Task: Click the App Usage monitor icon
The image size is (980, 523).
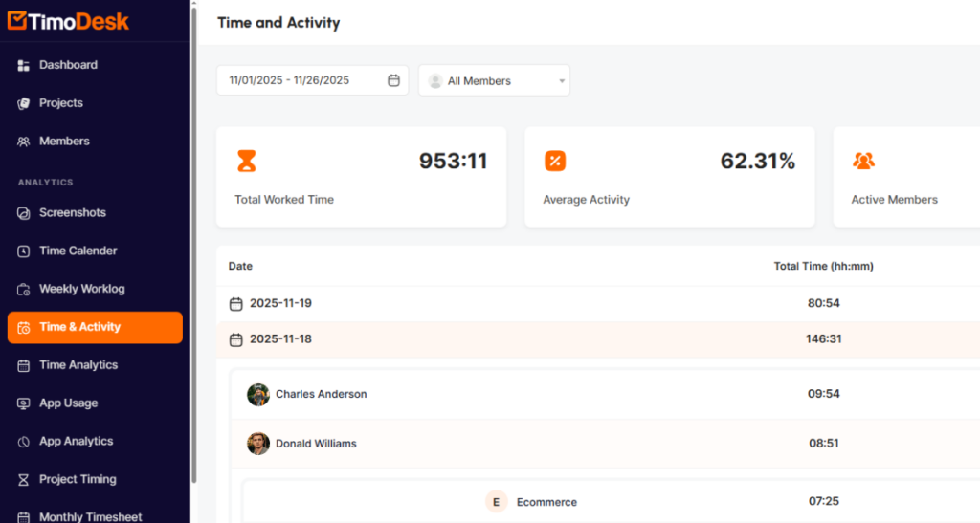Action: click(24, 403)
